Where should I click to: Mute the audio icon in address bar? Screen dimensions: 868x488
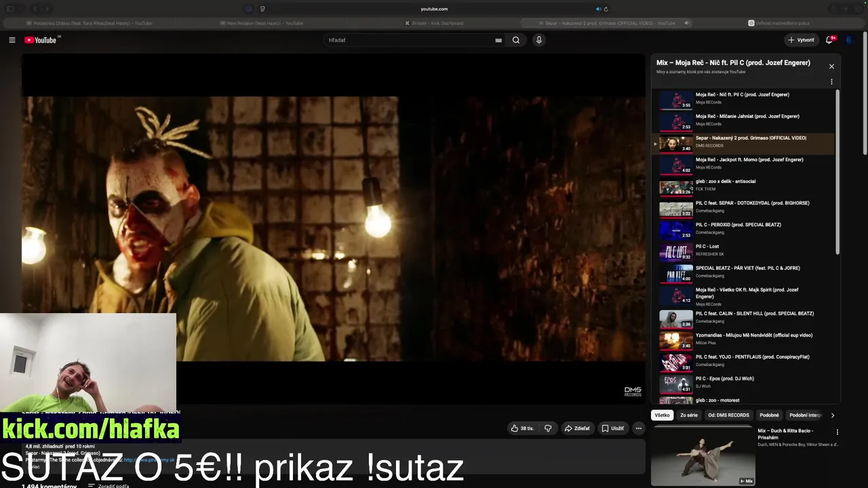[x=597, y=9]
